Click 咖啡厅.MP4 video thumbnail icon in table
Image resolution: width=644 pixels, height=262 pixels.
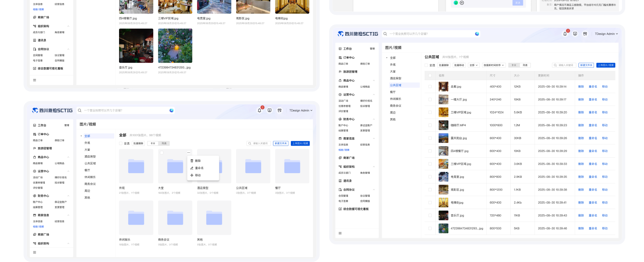(x=443, y=125)
